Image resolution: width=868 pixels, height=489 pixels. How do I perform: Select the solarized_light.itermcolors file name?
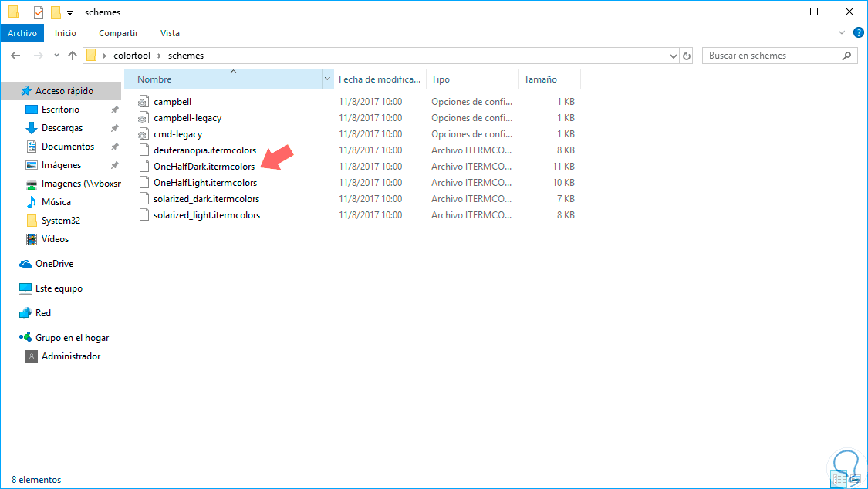point(207,214)
